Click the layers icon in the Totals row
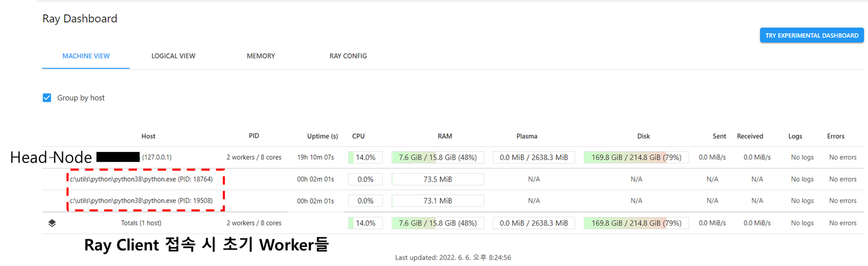The image size is (868, 266). click(52, 223)
